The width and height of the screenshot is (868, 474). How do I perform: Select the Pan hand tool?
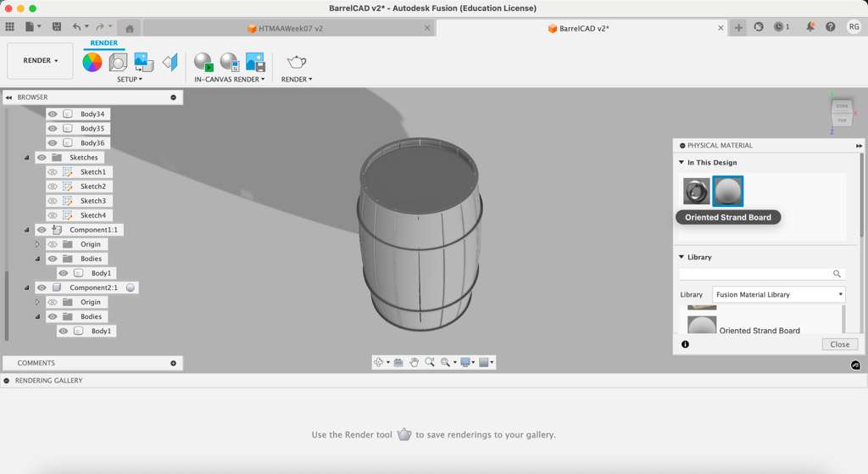414,362
